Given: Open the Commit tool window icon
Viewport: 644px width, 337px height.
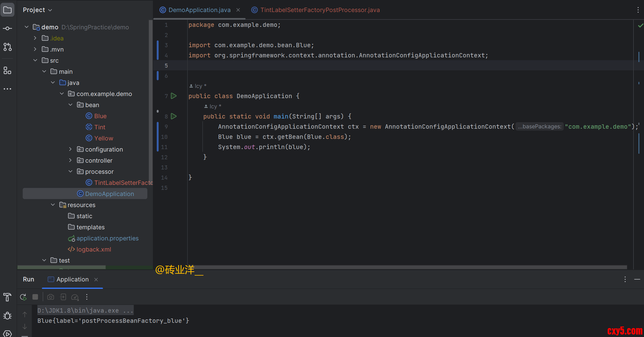Looking at the screenshot, I should 7,28.
